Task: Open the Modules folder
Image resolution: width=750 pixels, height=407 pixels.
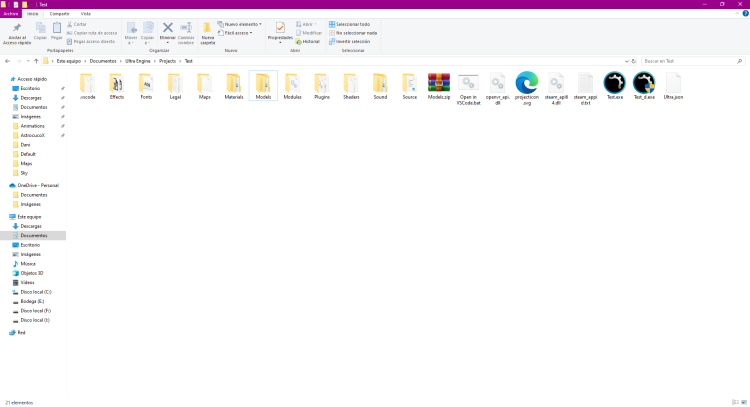Action: click(292, 87)
